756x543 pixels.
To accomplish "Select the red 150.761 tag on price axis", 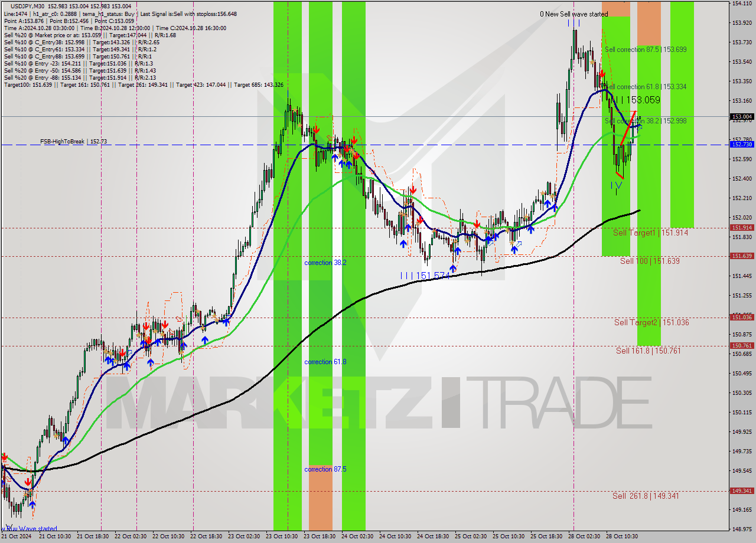I will [x=742, y=345].
